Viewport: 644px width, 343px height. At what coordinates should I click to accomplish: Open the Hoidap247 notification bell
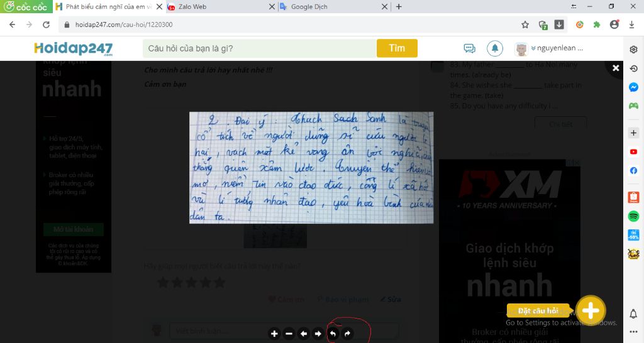tap(495, 48)
